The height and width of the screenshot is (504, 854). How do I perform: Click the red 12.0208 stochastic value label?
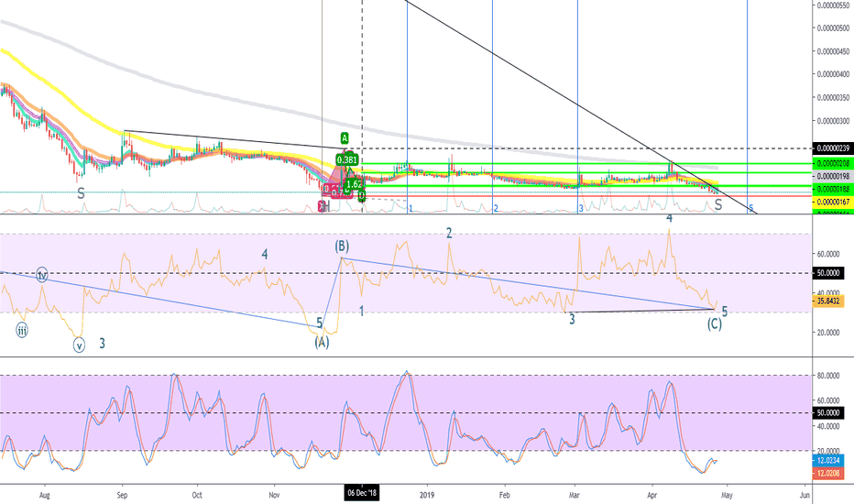[828, 474]
